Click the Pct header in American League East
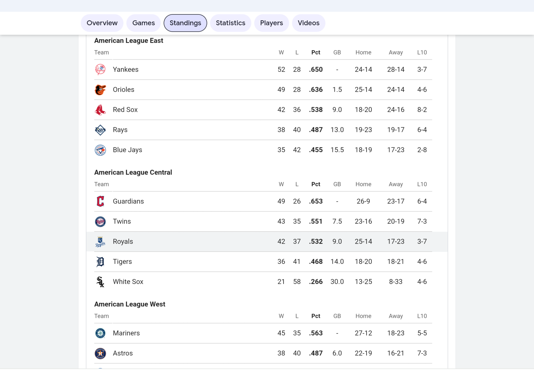The image size is (534, 392). 316,53
